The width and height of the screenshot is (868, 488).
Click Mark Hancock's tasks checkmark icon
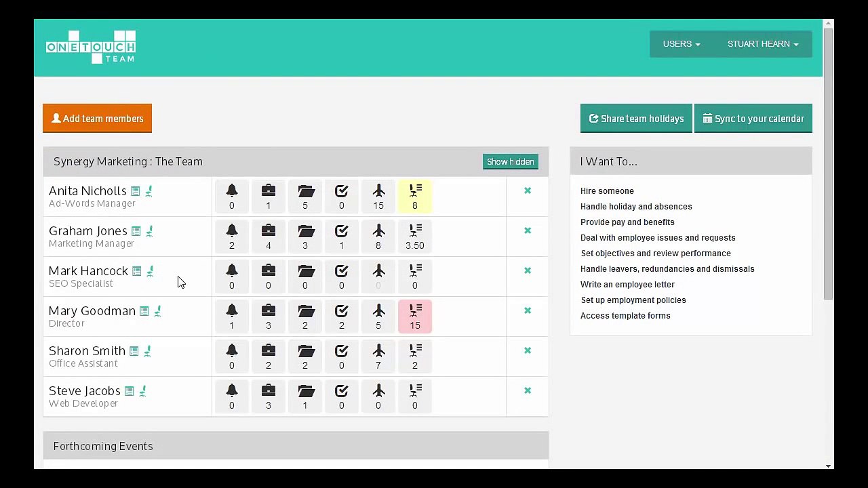[x=342, y=277]
